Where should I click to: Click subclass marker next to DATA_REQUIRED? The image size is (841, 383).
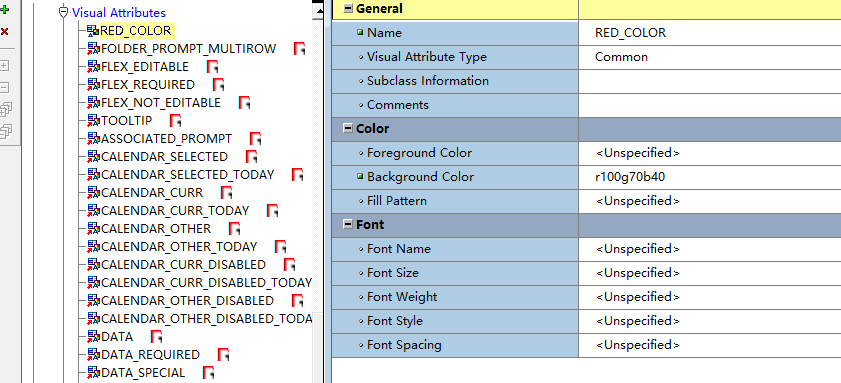pos(224,355)
